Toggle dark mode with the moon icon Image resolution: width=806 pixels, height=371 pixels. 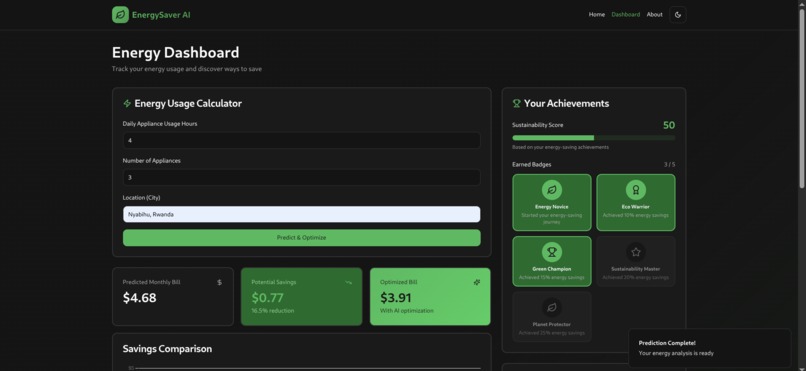coord(677,15)
